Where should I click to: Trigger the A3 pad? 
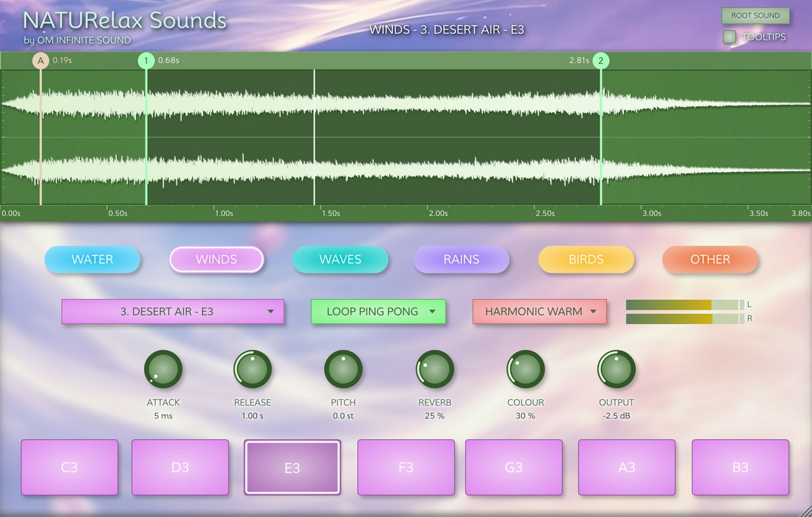click(627, 468)
